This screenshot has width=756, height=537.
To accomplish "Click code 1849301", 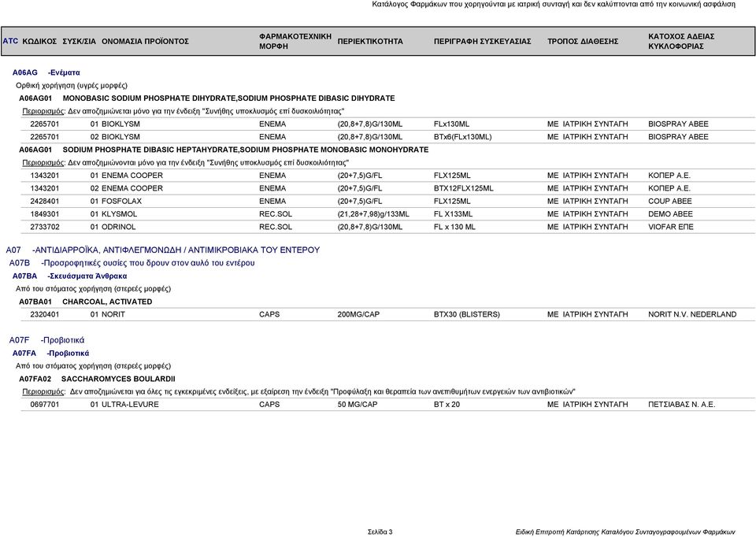I will click(45, 214).
